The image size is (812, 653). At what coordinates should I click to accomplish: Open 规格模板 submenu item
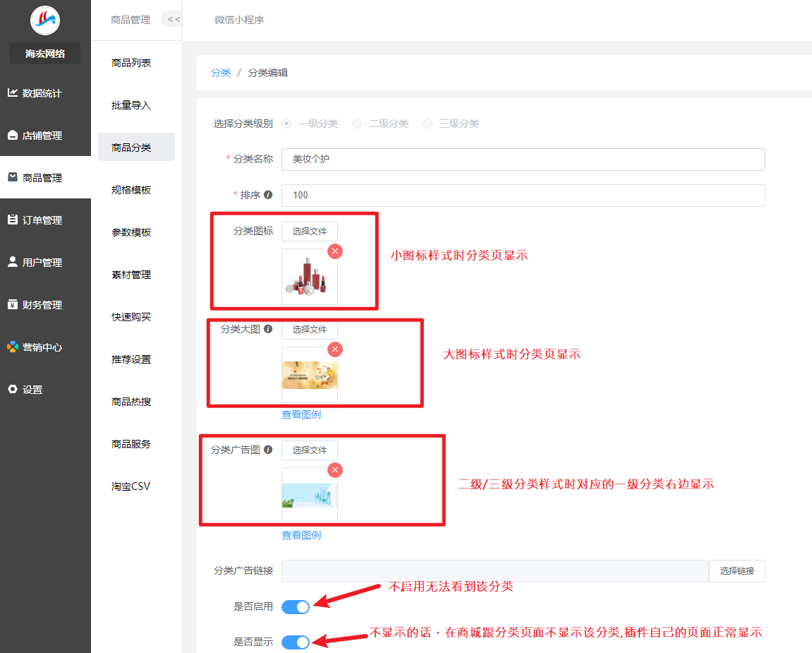(131, 190)
